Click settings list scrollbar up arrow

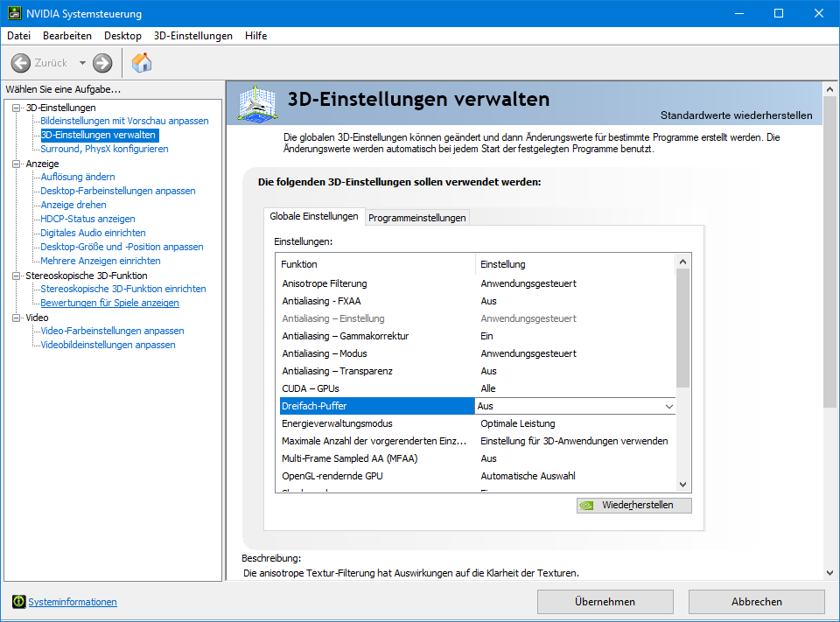[682, 262]
